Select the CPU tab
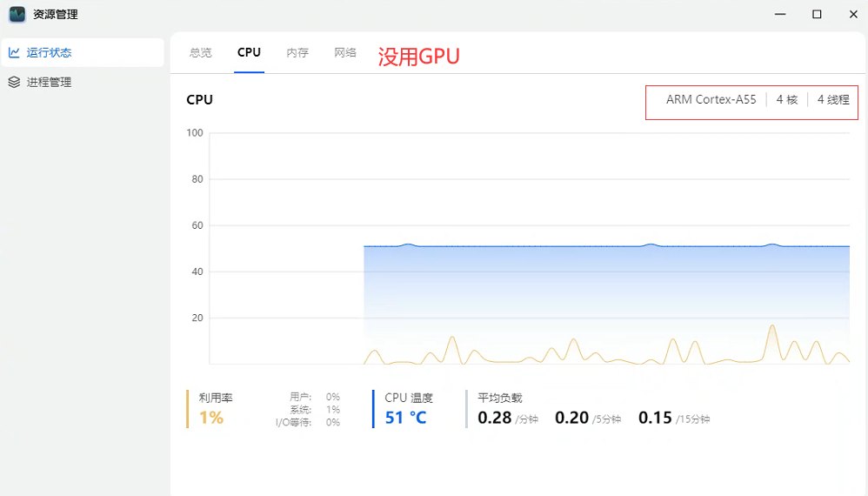This screenshot has height=496, width=868. (249, 52)
